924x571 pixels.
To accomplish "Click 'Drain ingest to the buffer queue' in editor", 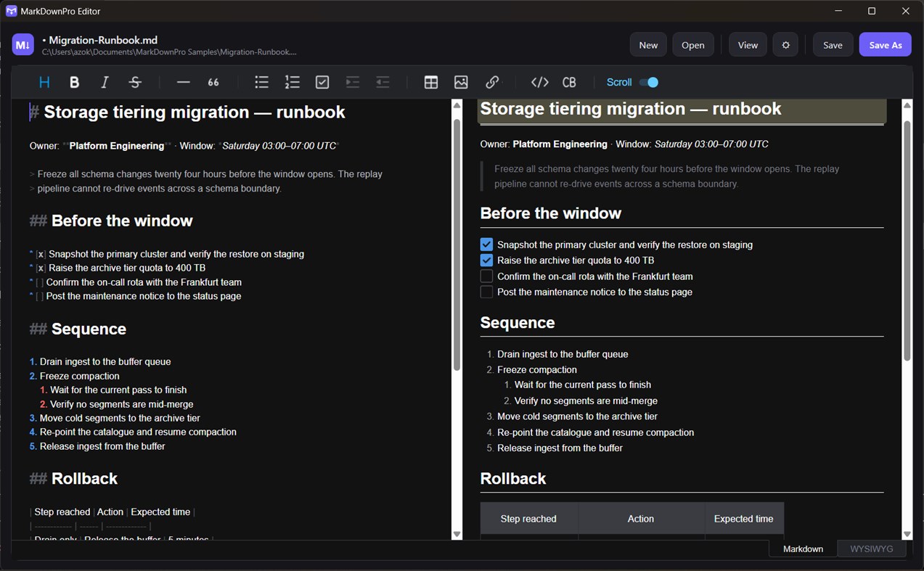I will point(105,361).
